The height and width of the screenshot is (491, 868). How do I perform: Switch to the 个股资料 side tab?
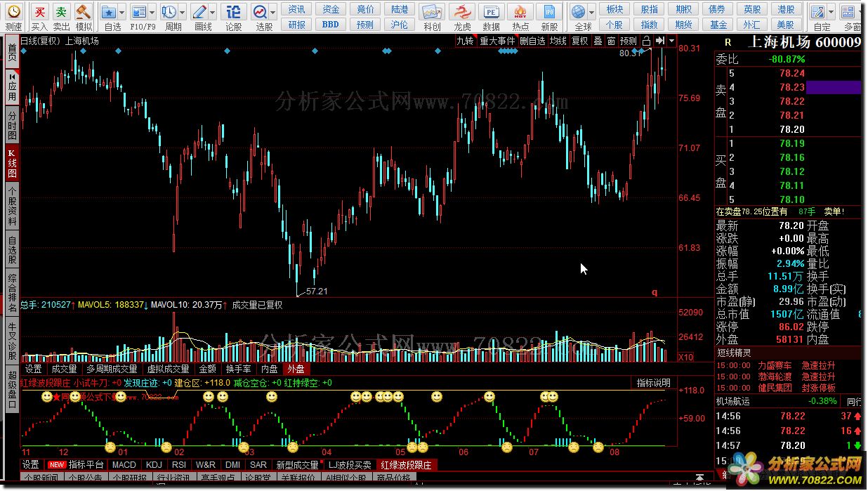(12, 206)
